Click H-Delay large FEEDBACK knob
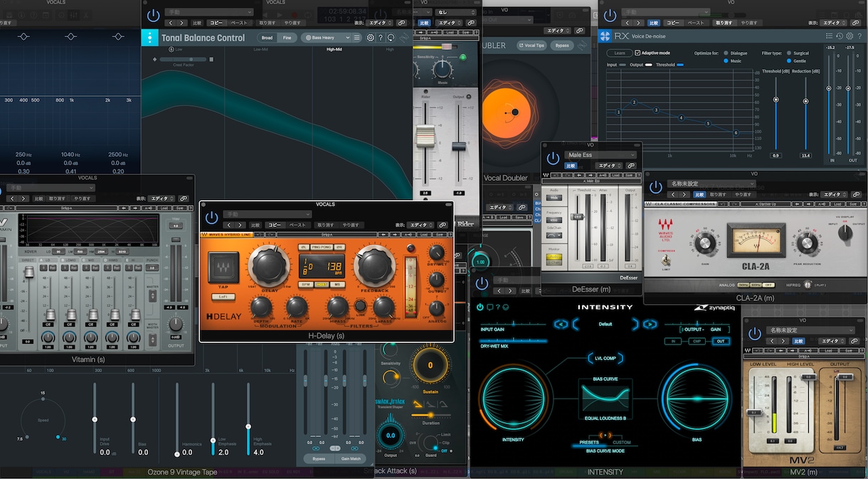The image size is (868, 479). click(374, 267)
